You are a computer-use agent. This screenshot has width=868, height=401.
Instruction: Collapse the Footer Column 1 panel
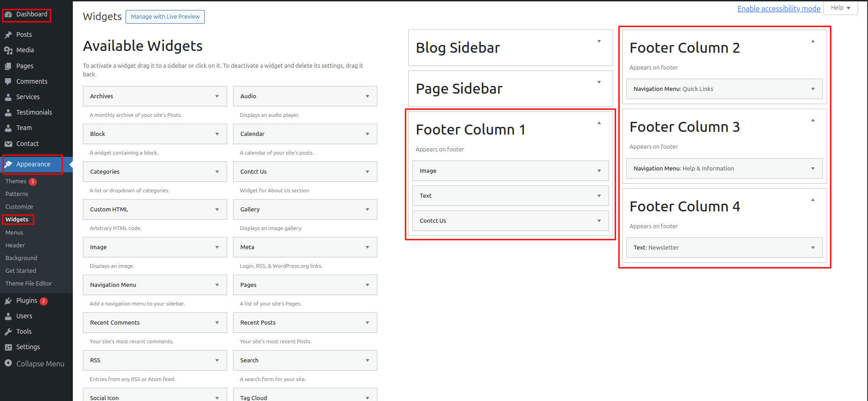tap(599, 123)
